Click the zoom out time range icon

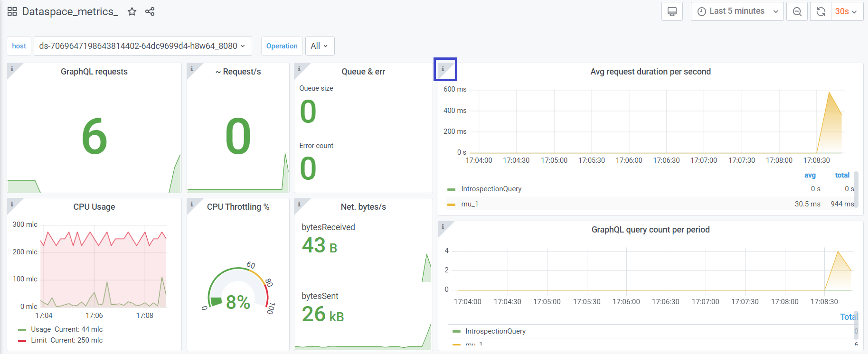tap(797, 11)
